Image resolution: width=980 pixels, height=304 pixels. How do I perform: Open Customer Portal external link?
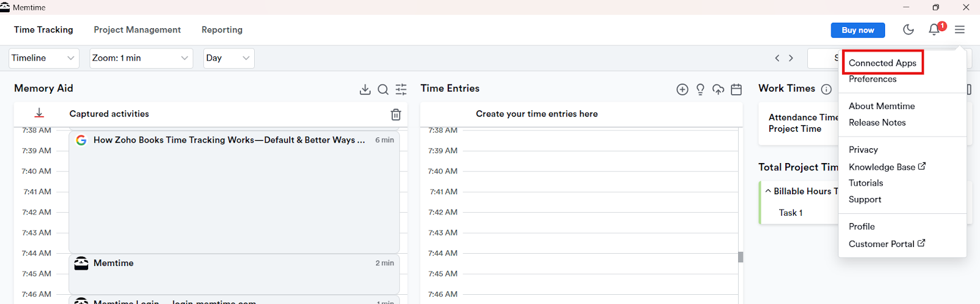coord(887,244)
